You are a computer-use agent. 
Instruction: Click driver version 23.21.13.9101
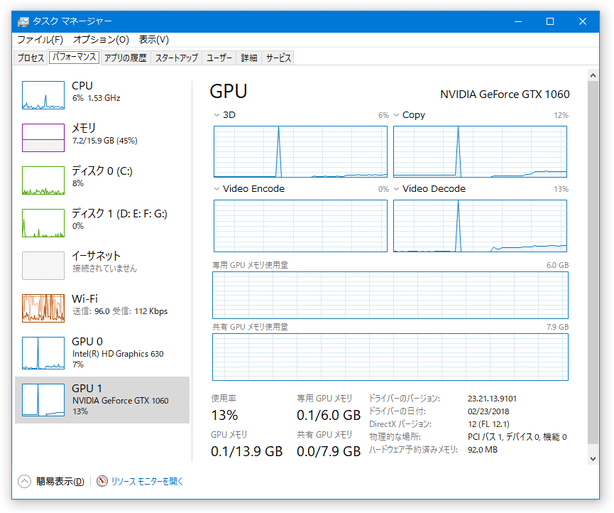[492, 399]
